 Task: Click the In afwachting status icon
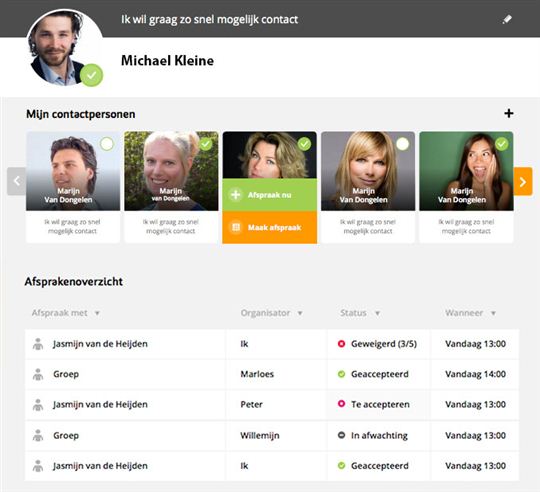point(341,435)
